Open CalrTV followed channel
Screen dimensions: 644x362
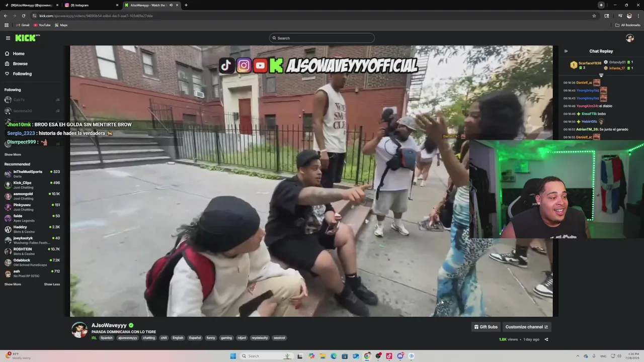tap(32, 100)
